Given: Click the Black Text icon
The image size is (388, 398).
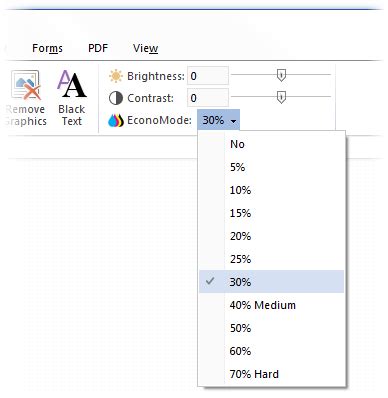Looking at the screenshot, I should [72, 84].
